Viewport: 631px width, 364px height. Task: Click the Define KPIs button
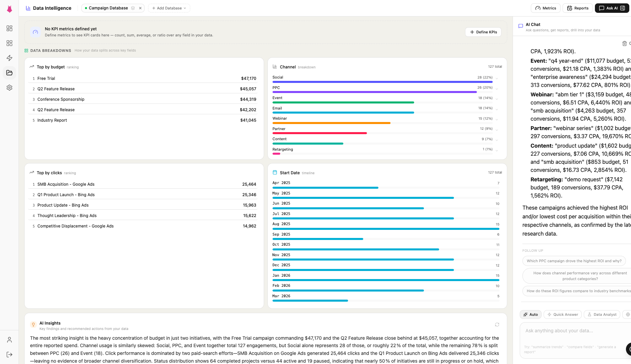pos(483,32)
